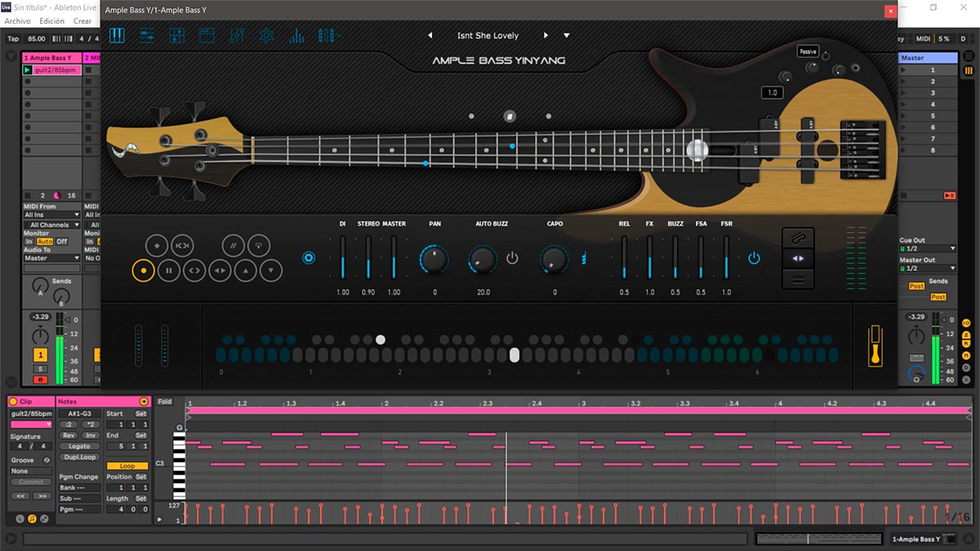Toggle the yellow track 1 activator button

40,355
